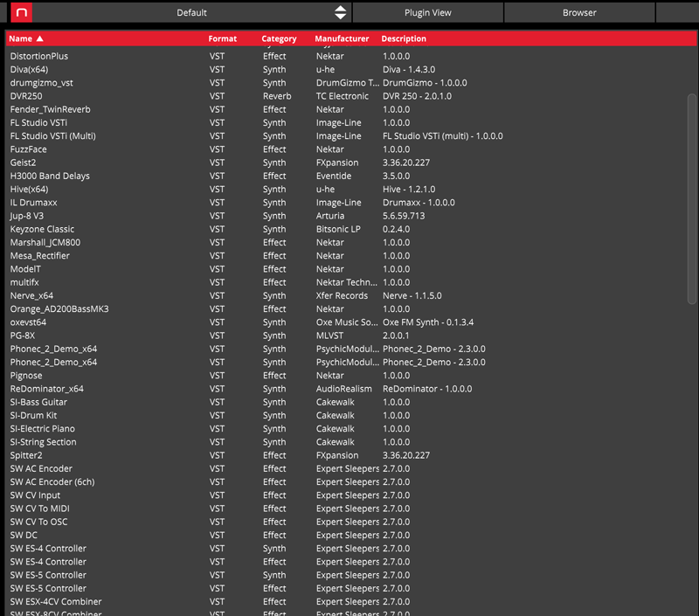This screenshot has width=699, height=616.
Task: Select Hive(x64) synth row
Action: coord(351,190)
